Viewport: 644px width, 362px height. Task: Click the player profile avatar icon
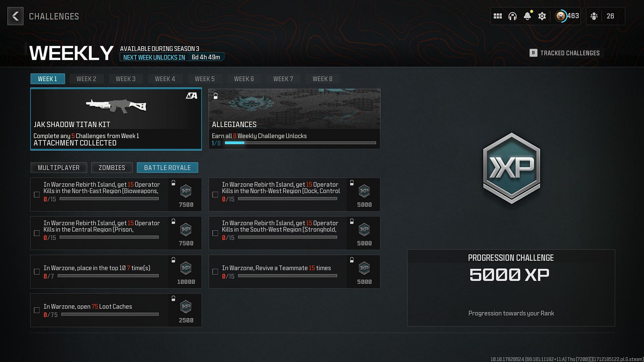[561, 16]
